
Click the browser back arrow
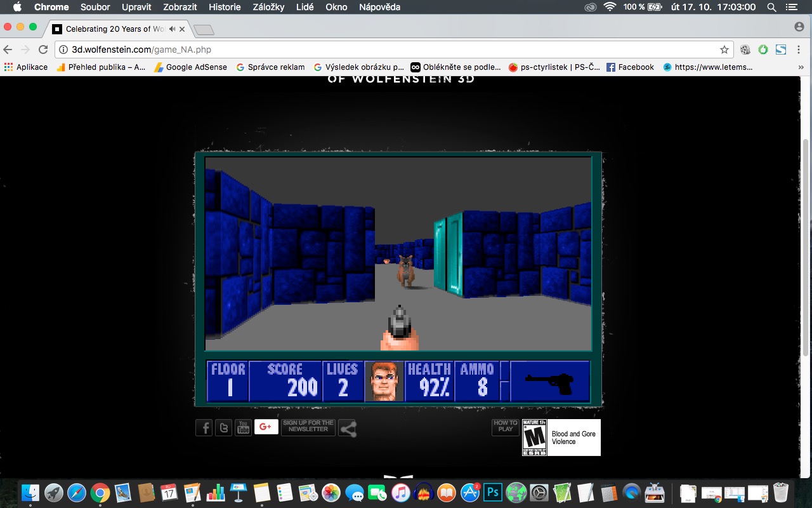tap(8, 50)
